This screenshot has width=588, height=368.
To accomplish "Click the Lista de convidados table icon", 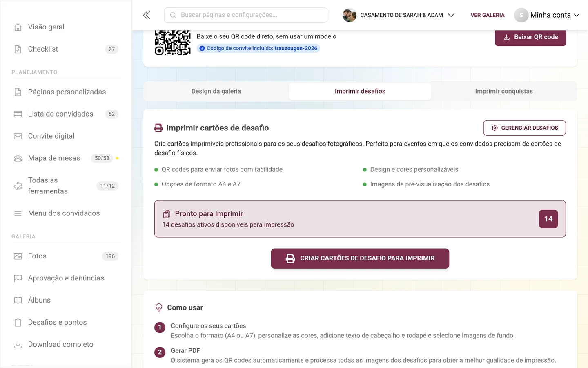I will 18,114.
